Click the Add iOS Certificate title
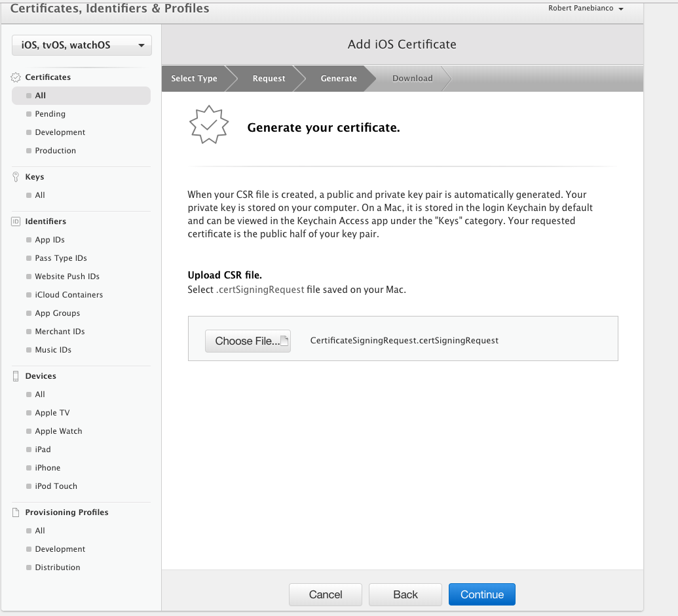This screenshot has width=678, height=616. (x=402, y=45)
